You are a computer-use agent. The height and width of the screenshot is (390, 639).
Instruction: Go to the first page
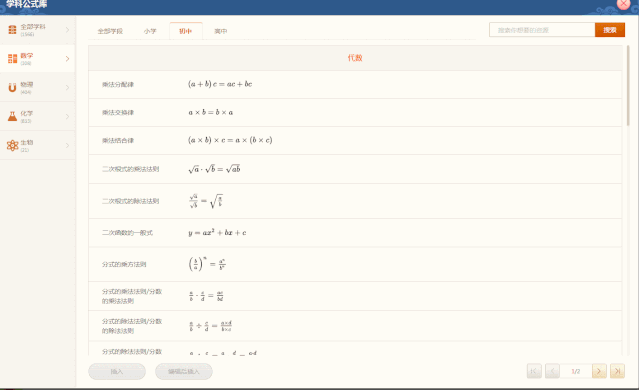534,371
